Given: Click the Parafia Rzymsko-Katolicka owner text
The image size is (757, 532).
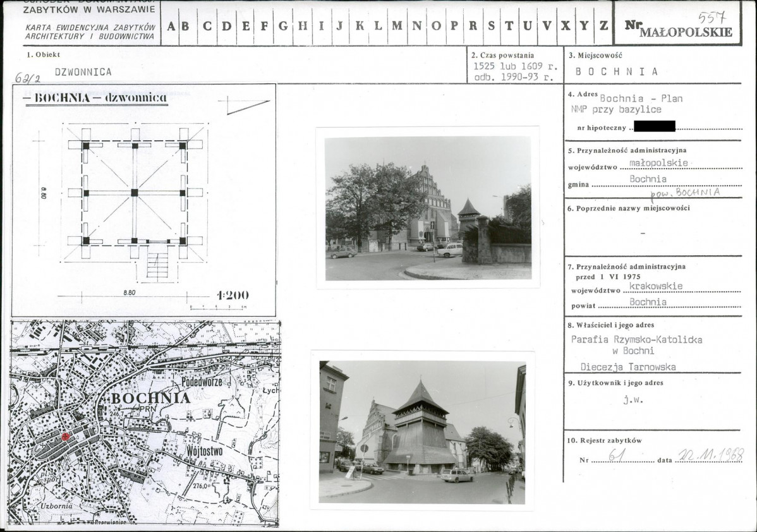Looking at the screenshot, I should 636,340.
